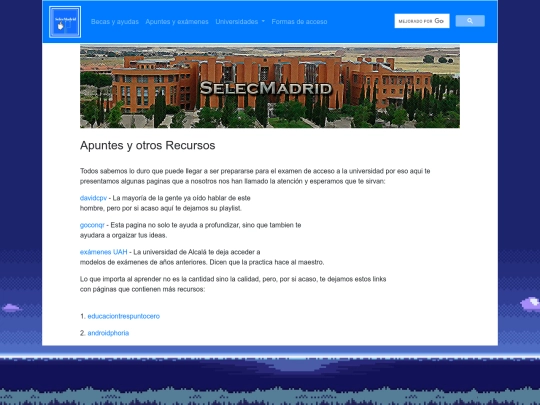The height and width of the screenshot is (405, 540).
Task: Click text 'modelos de exámenes de años anteriores'
Action: (x=143, y=262)
